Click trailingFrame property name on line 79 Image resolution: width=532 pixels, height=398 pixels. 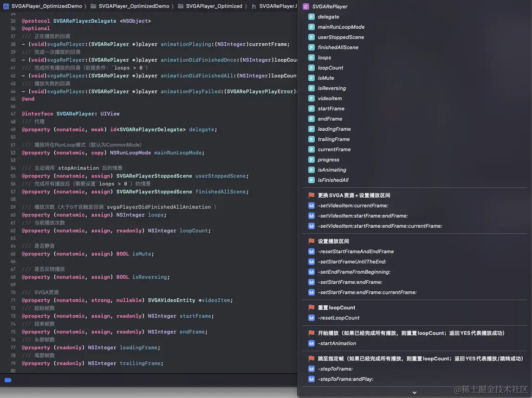click(140, 363)
